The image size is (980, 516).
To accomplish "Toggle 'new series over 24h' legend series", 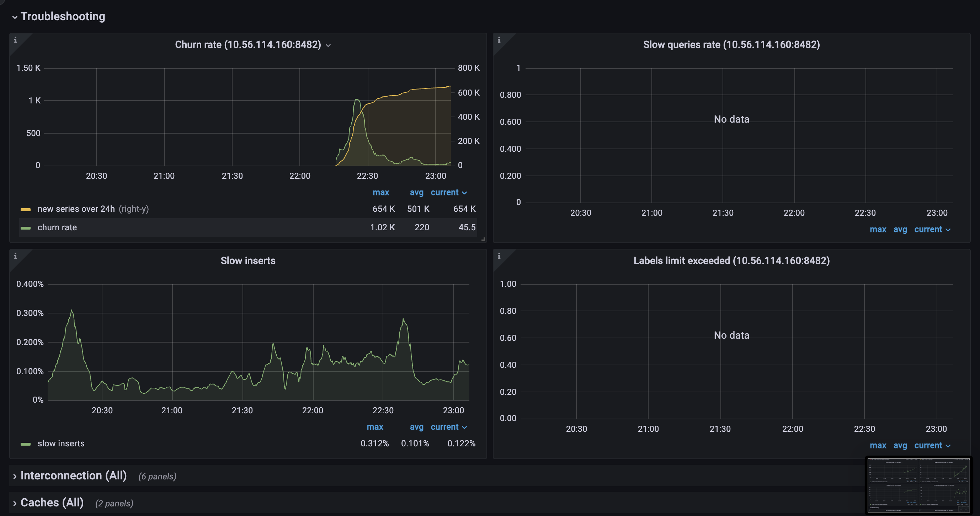I will tap(76, 209).
